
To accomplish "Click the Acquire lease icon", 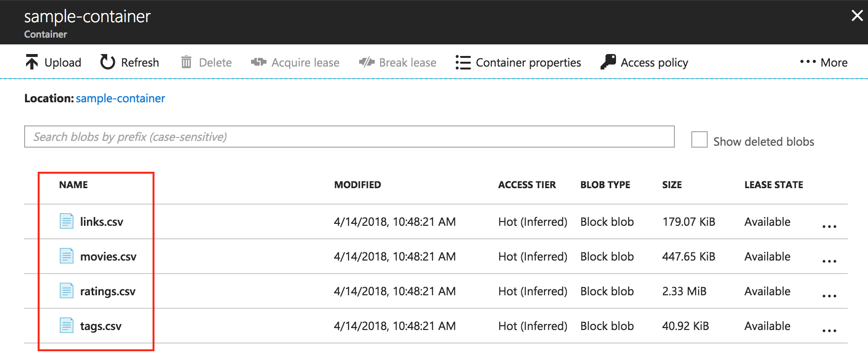I will (x=259, y=62).
